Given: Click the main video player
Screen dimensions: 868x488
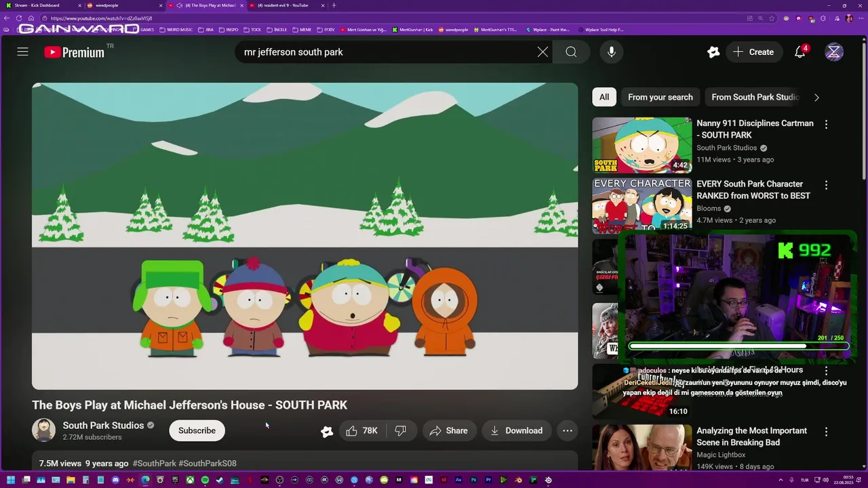Looking at the screenshot, I should 305,237.
